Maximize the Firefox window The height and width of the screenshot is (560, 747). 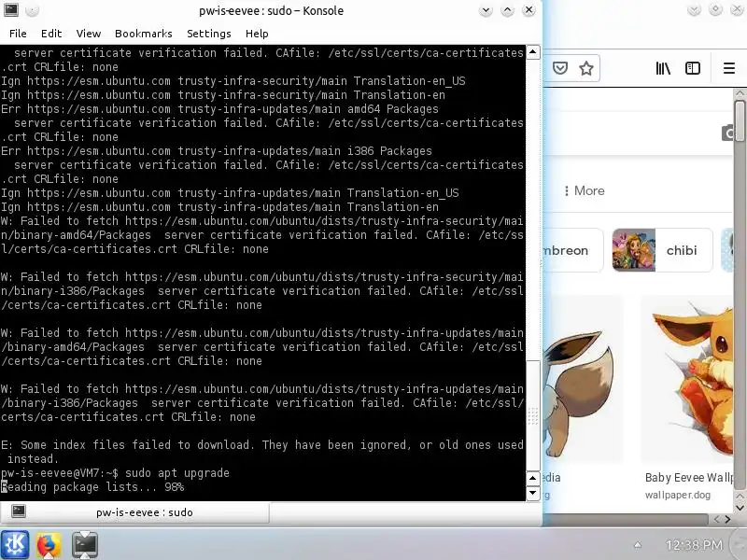(715, 10)
